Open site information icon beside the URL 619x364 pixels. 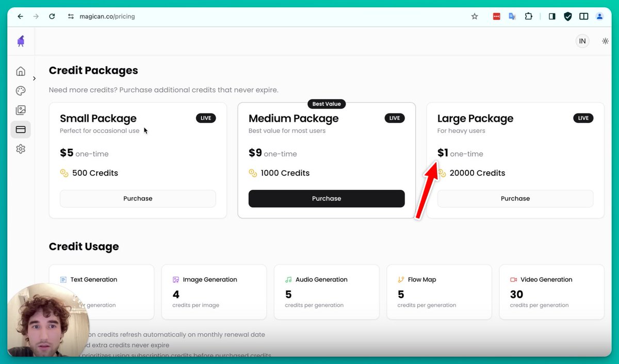pyautogui.click(x=71, y=16)
